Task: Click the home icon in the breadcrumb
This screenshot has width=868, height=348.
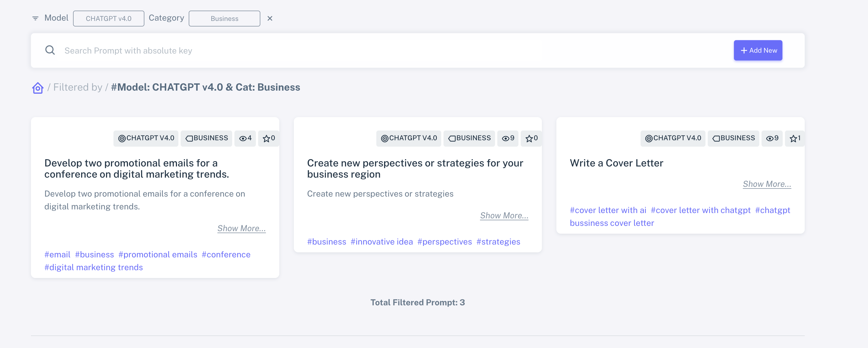Action: (x=37, y=88)
